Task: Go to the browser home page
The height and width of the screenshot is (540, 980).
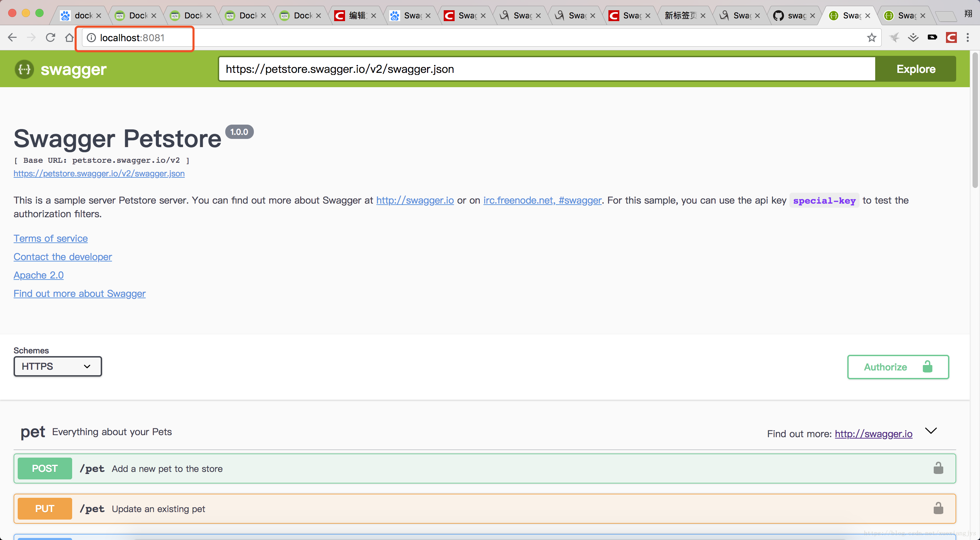Action: (x=69, y=37)
